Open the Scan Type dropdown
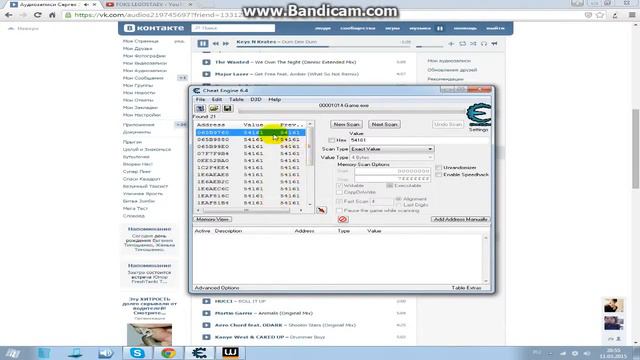The height and width of the screenshot is (360, 640). click(x=391, y=149)
